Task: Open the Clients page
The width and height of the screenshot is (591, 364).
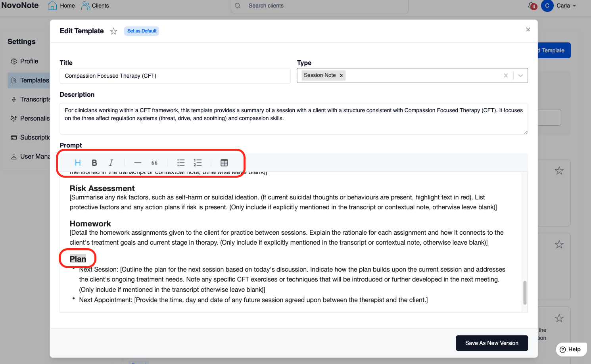Action: (x=95, y=6)
